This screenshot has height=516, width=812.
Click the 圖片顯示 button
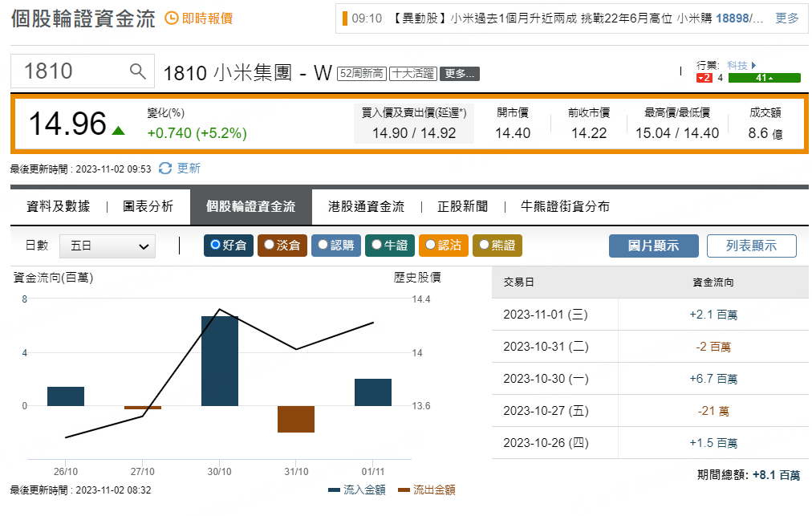654,246
